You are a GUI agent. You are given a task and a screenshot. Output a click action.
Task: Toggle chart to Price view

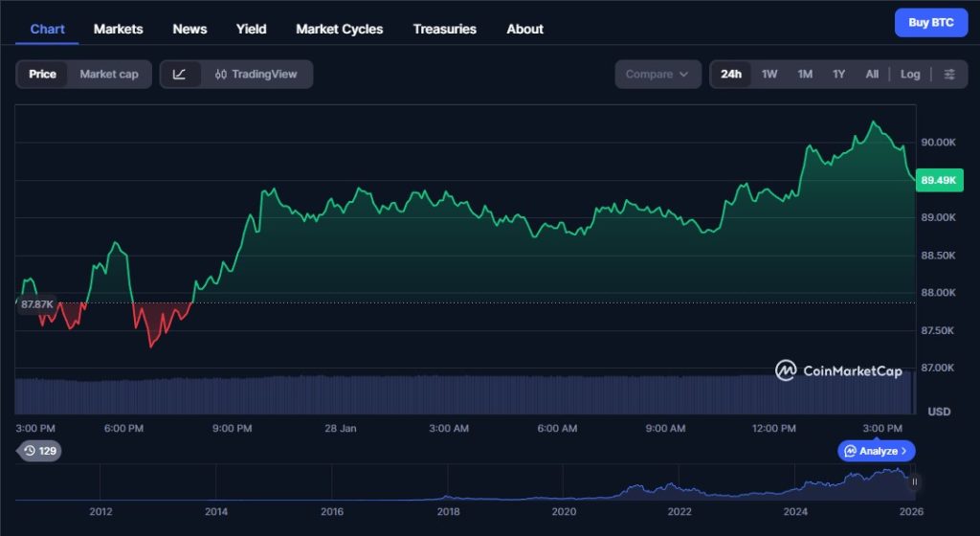(x=42, y=75)
